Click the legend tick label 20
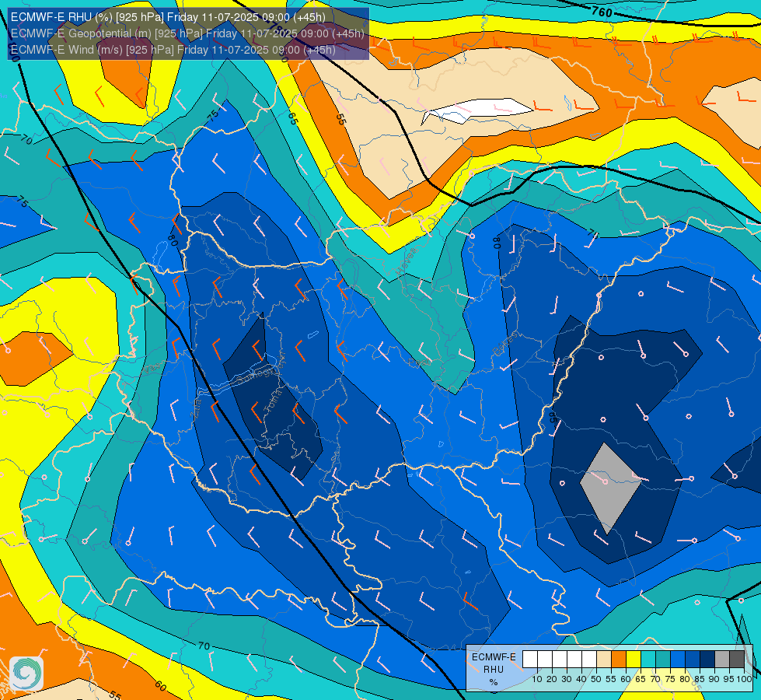 point(552,679)
